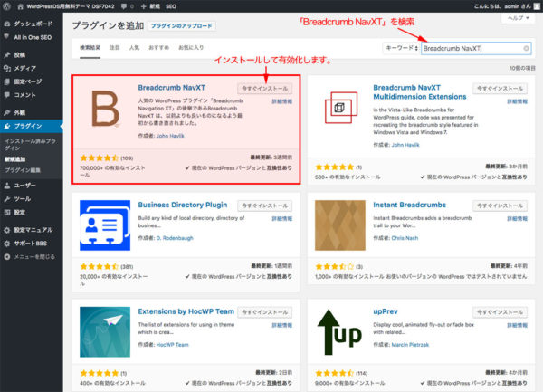The height and width of the screenshot is (392, 543).
Task: Open details link for Breadcrumb NavXT
Action: tap(281, 101)
